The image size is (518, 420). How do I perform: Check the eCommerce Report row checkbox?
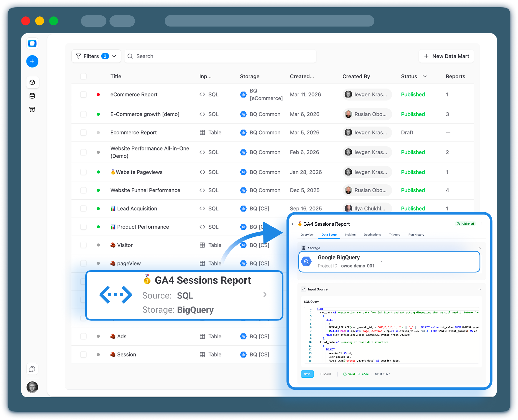pyautogui.click(x=83, y=95)
